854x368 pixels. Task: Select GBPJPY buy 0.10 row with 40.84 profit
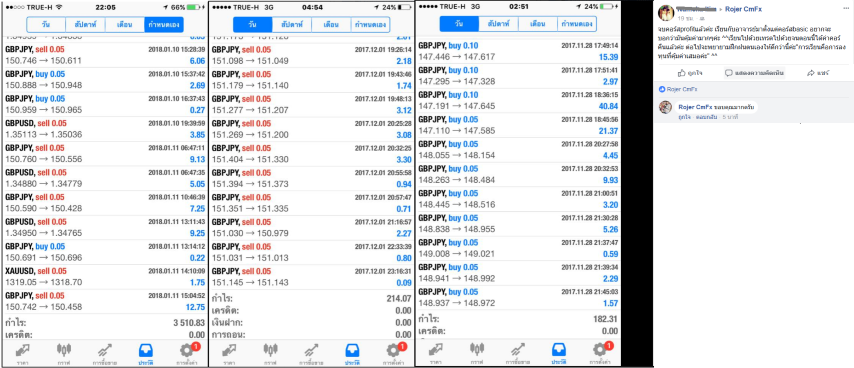[x=518, y=101]
